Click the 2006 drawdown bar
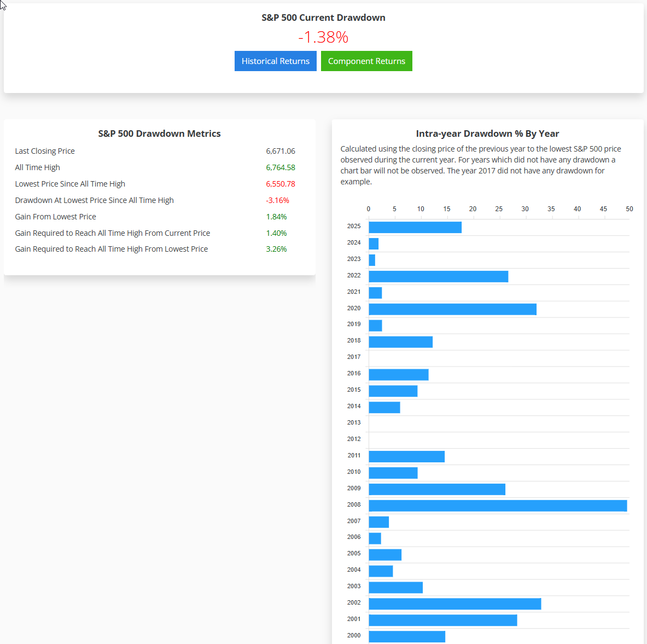 pos(375,538)
